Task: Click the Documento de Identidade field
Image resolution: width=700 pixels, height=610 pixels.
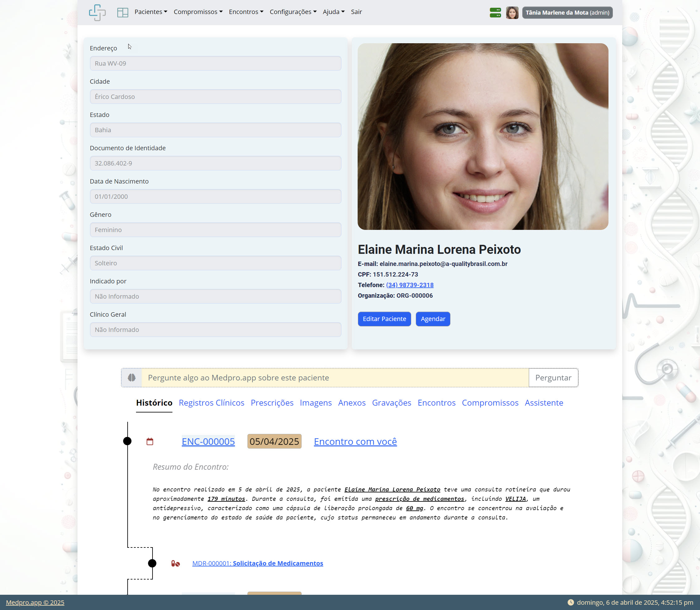Action: tap(215, 163)
